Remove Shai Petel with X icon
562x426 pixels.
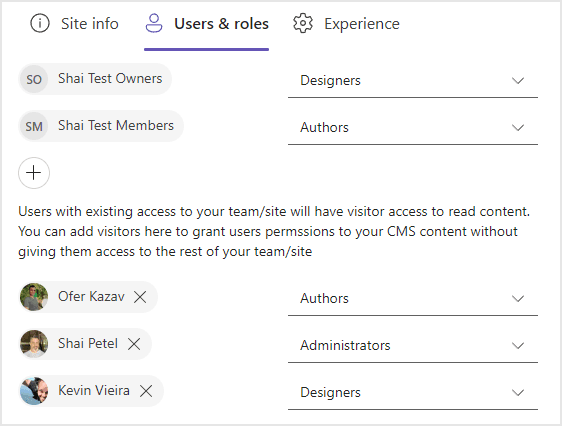pyautogui.click(x=134, y=344)
